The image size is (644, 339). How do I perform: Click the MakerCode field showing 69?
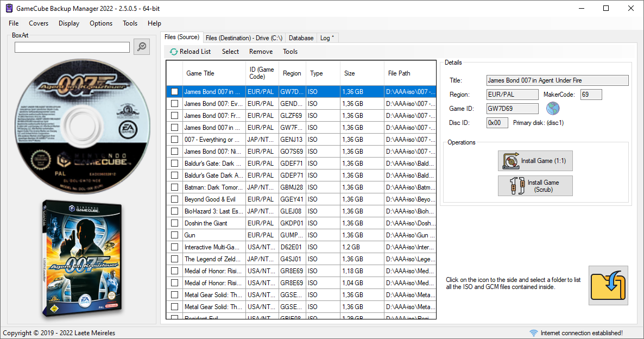pyautogui.click(x=591, y=95)
